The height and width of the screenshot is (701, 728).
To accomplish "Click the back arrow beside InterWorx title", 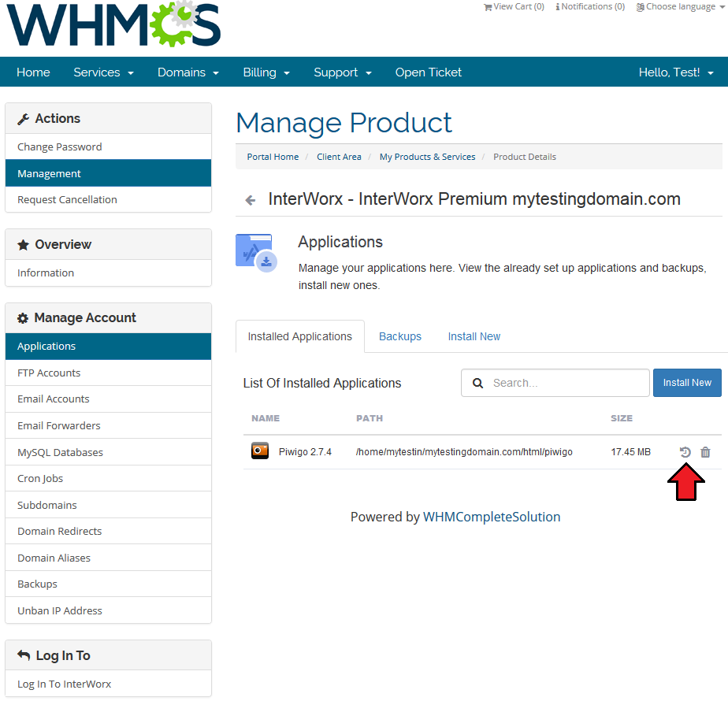I will pos(251,200).
